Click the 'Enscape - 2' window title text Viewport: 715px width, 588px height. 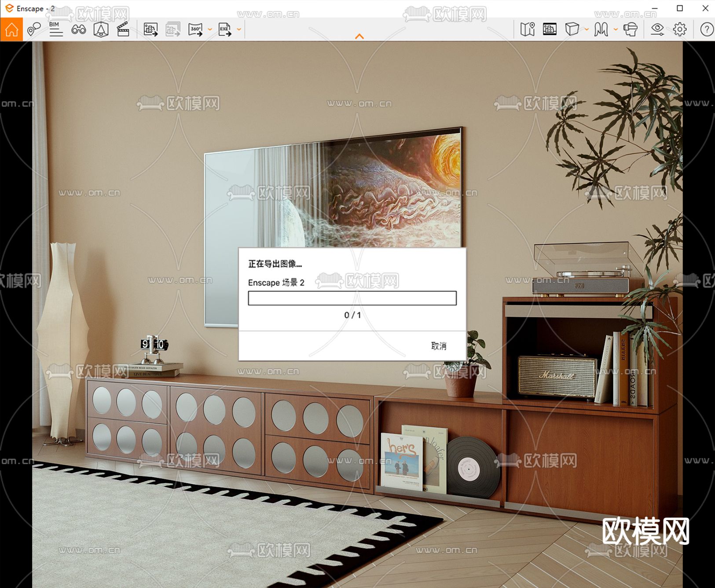pos(36,8)
